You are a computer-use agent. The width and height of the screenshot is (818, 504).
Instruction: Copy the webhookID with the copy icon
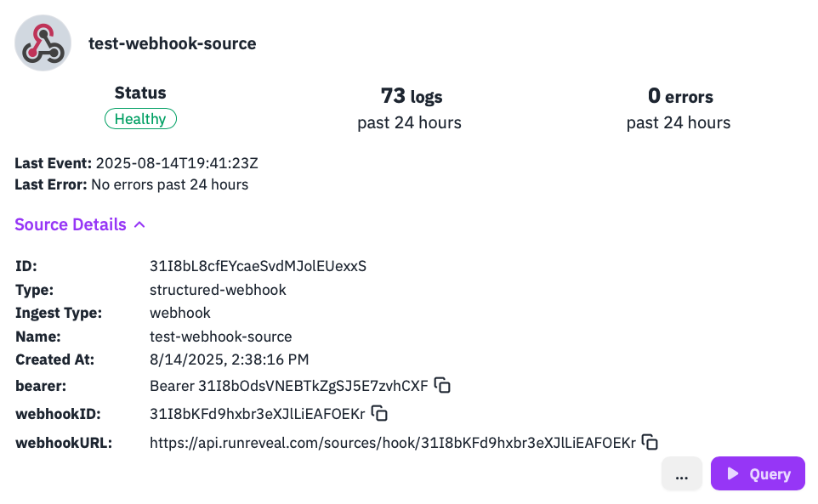(378, 414)
